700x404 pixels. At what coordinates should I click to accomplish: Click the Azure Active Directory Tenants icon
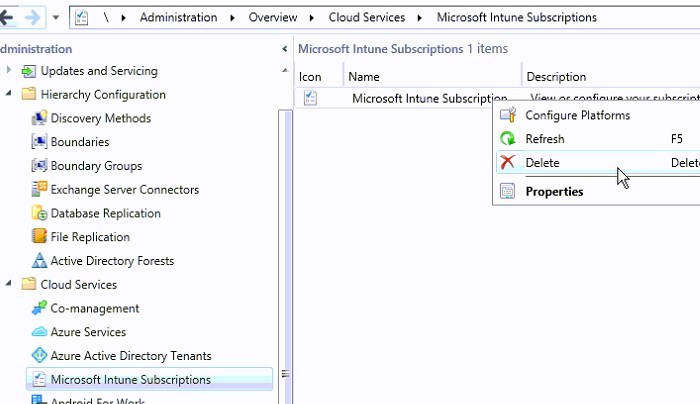tap(39, 355)
